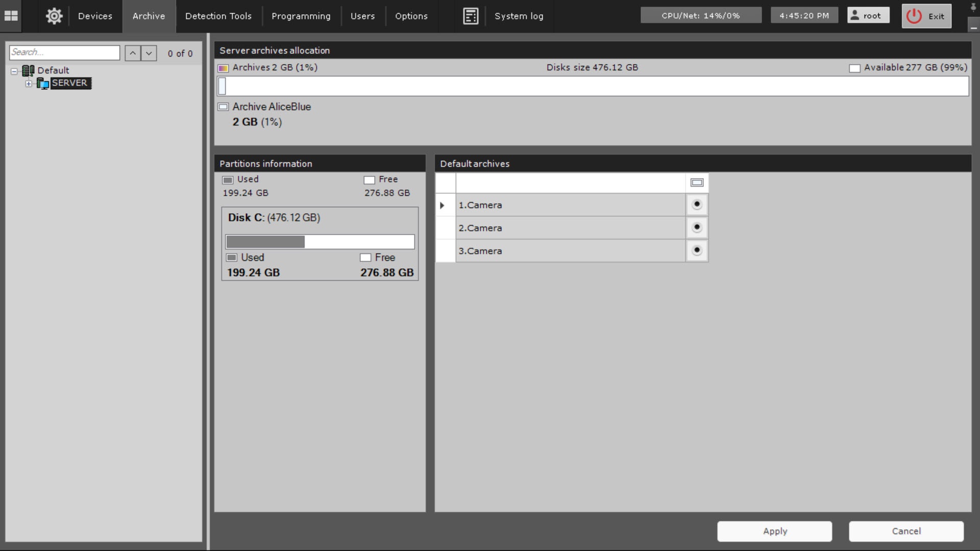980x551 pixels.
Task: Select archive radio for 3.Camera
Action: pyautogui.click(x=697, y=250)
